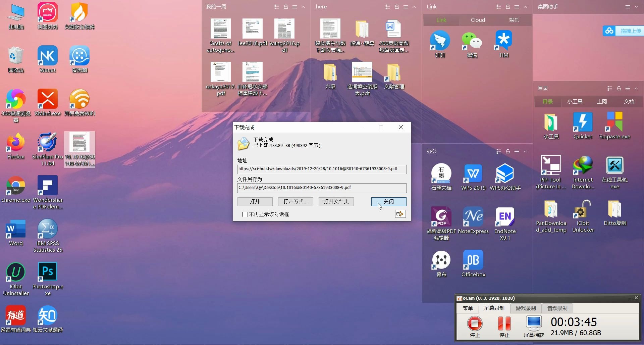Launch Snipaste.exe icon

(x=615, y=126)
